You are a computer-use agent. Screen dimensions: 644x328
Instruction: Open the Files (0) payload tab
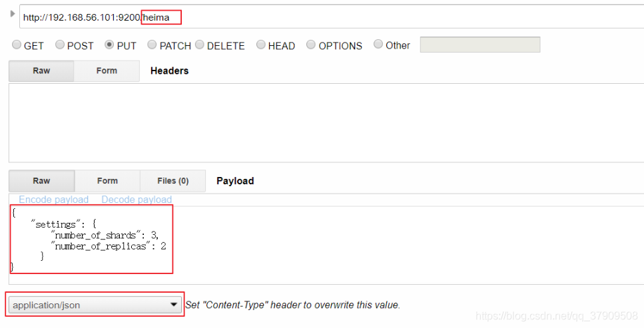point(173,181)
